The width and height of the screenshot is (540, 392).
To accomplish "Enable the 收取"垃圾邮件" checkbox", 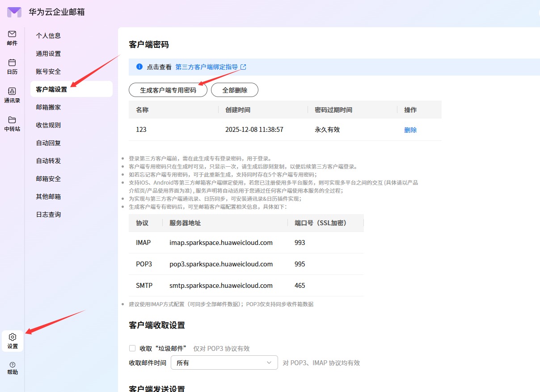I will 132,348.
